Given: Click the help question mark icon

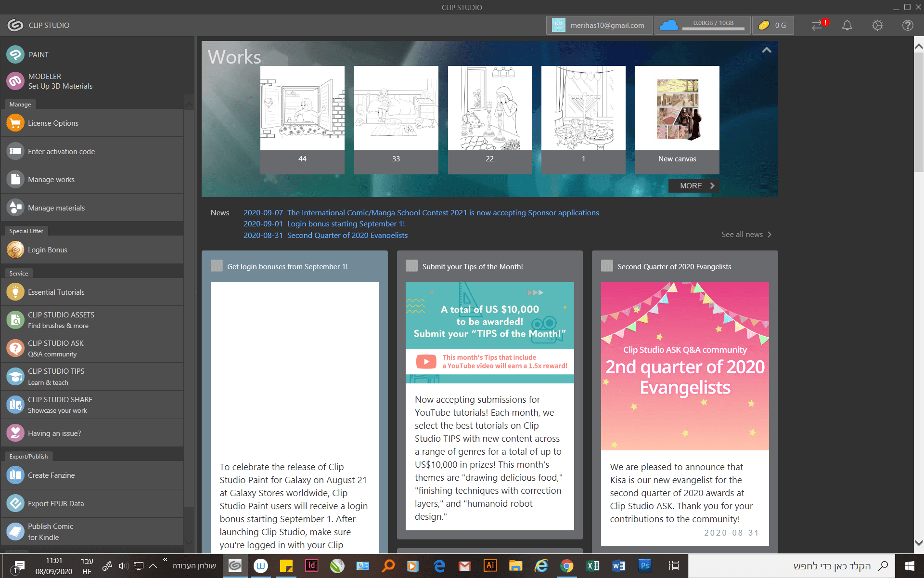Looking at the screenshot, I should pos(908,26).
